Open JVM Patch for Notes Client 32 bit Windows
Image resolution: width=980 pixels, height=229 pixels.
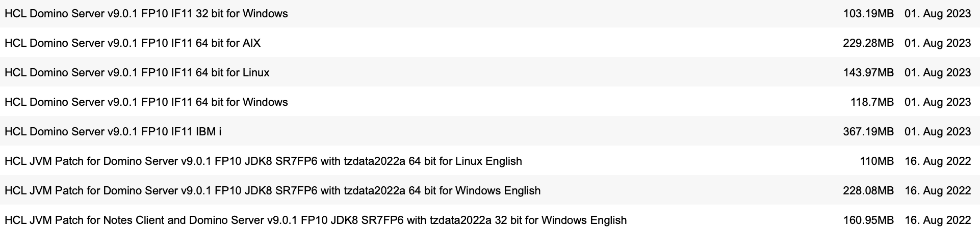(316, 220)
